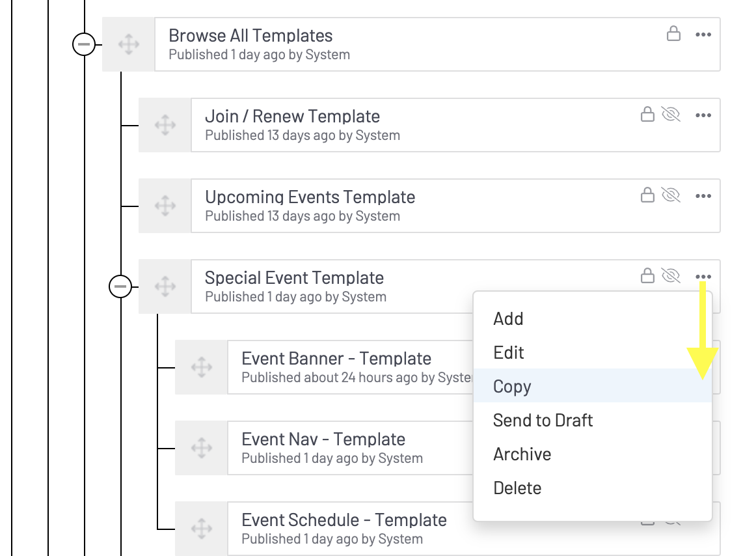The image size is (756, 556).
Task: Collapse the Special Event Template tree node
Action: tap(120, 286)
